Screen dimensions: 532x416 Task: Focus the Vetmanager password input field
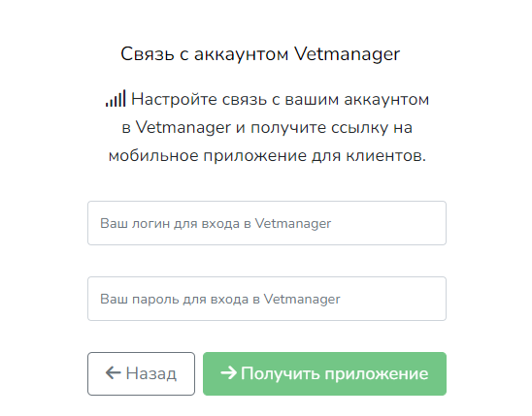pos(267,299)
